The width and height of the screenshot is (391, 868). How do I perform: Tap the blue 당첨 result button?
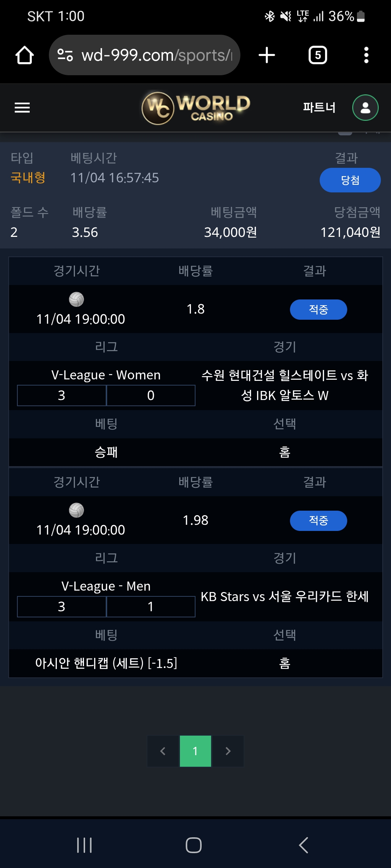(x=350, y=180)
